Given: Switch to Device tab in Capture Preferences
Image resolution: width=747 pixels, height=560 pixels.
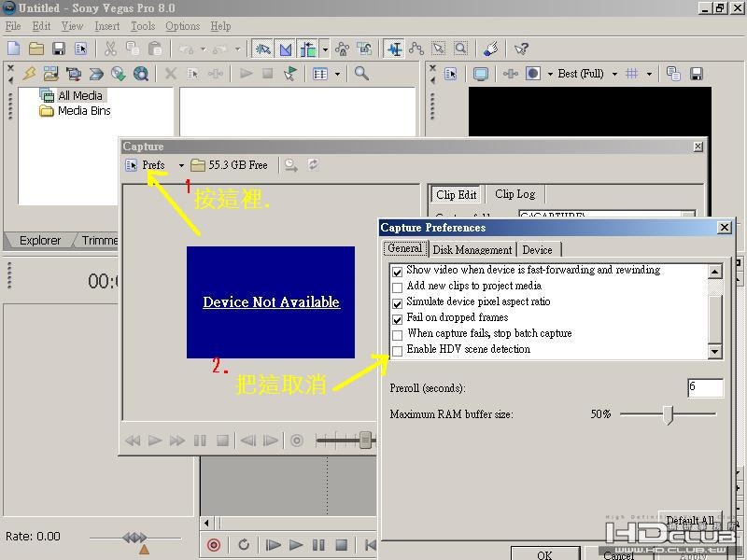Looking at the screenshot, I should [x=538, y=250].
